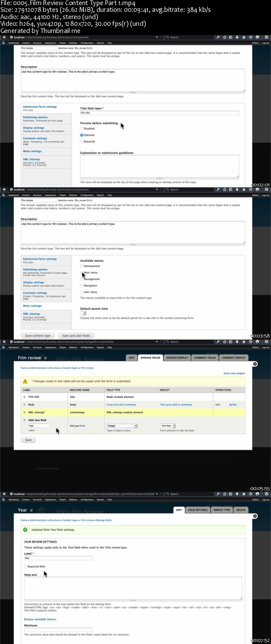
Task: Tick the Required field checkbox
Action: pos(25,566)
